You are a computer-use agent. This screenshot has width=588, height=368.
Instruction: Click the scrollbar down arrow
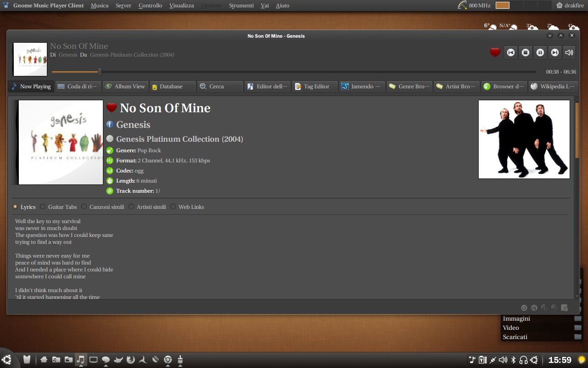coord(577,296)
